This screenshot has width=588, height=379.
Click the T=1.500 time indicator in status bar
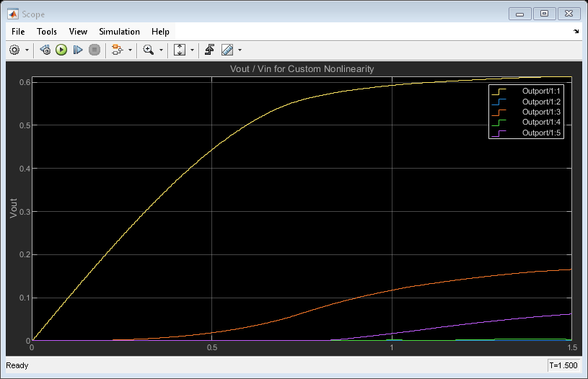[x=563, y=366]
